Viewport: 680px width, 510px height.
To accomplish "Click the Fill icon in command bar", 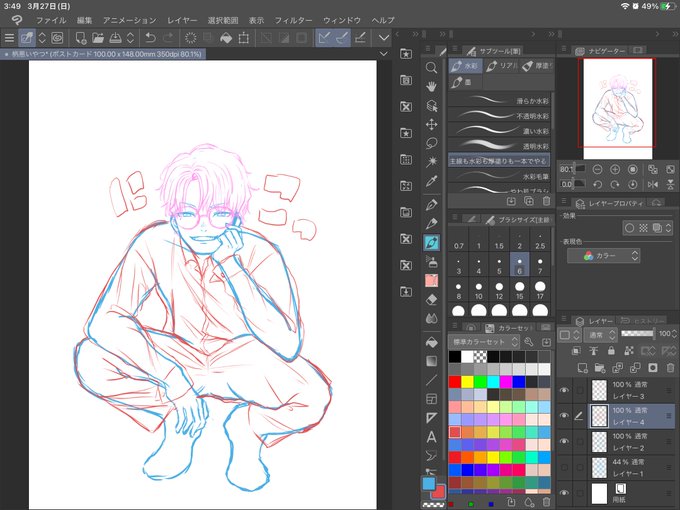I will [x=226, y=38].
